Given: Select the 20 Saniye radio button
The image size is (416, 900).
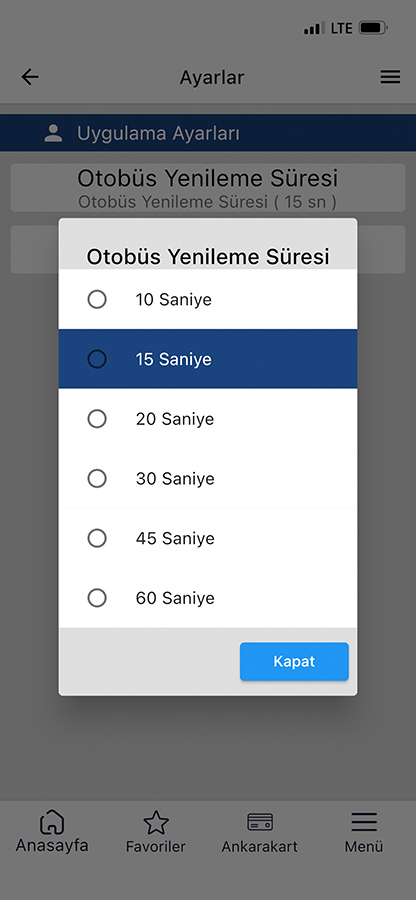Looking at the screenshot, I should pos(97,418).
